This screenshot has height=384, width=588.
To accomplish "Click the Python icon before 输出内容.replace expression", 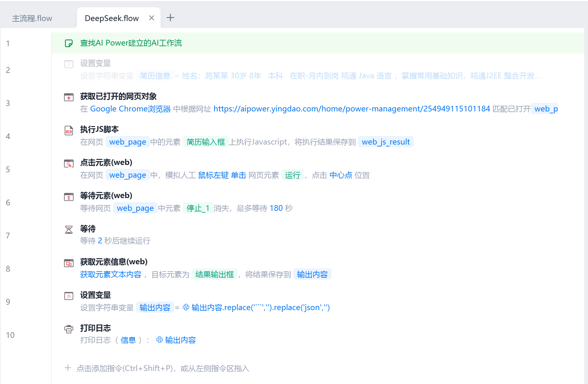I will point(186,307).
